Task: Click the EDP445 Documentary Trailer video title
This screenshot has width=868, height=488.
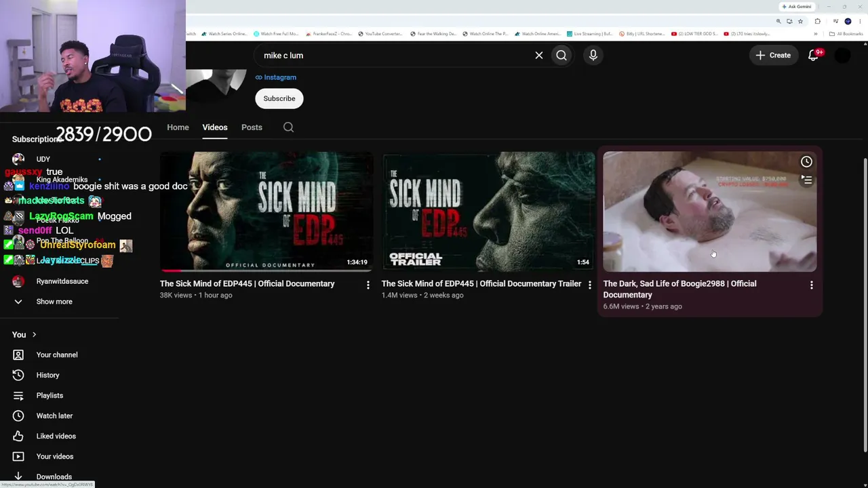Action: tap(481, 284)
